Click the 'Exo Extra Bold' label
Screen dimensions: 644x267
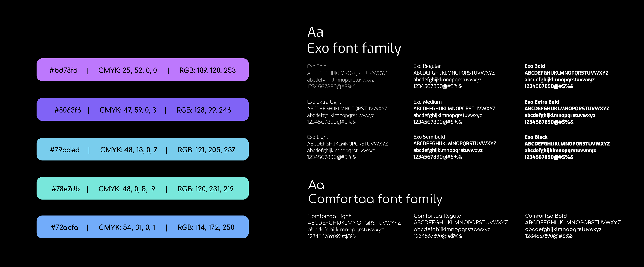click(x=542, y=102)
